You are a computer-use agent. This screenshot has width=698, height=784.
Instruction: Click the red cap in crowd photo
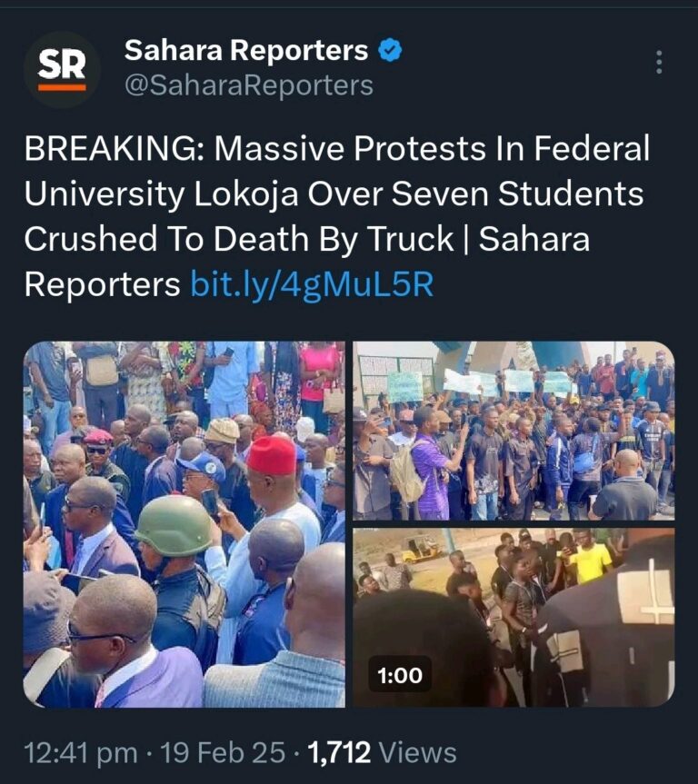click(272, 455)
